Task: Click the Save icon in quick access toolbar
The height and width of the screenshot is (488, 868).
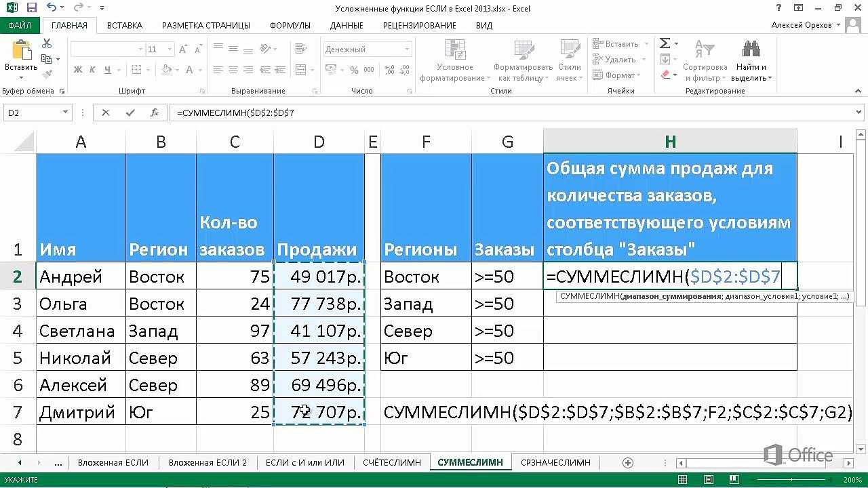Action: point(32,8)
